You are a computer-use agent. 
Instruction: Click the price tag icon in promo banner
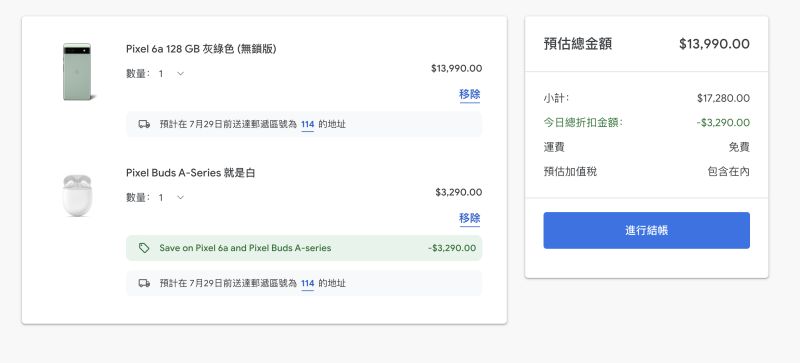point(144,248)
